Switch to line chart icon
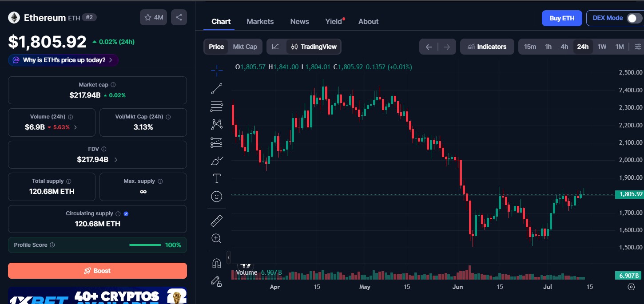Image resolution: width=644 pixels, height=304 pixels. pos(276,47)
